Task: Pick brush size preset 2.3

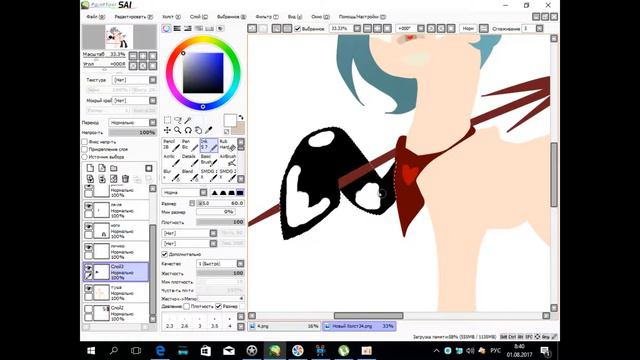Action: (170, 323)
